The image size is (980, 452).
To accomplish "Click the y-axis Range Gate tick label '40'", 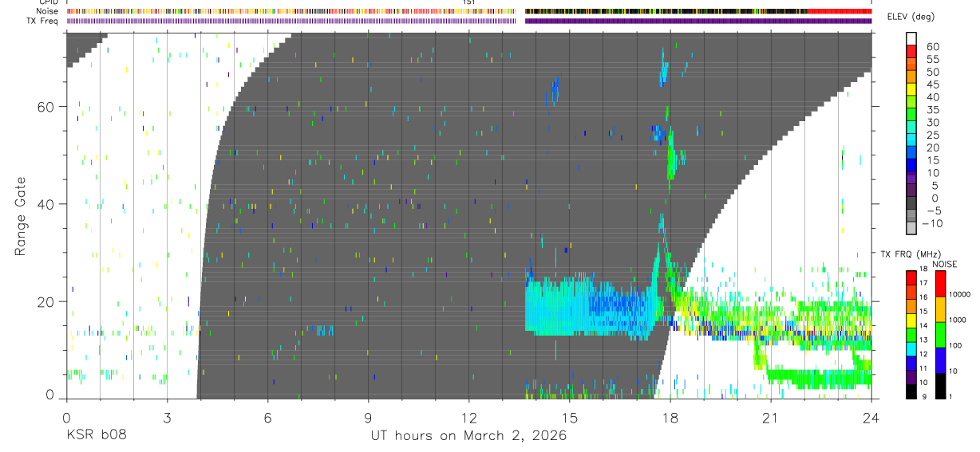I will [46, 204].
